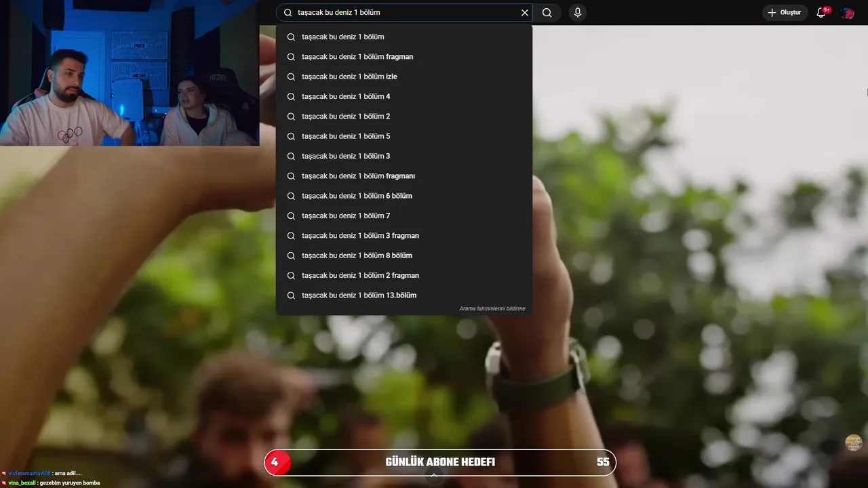This screenshot has width=868, height=488.
Task: Select suggestion "1 bölüm 3"
Action: point(404,156)
